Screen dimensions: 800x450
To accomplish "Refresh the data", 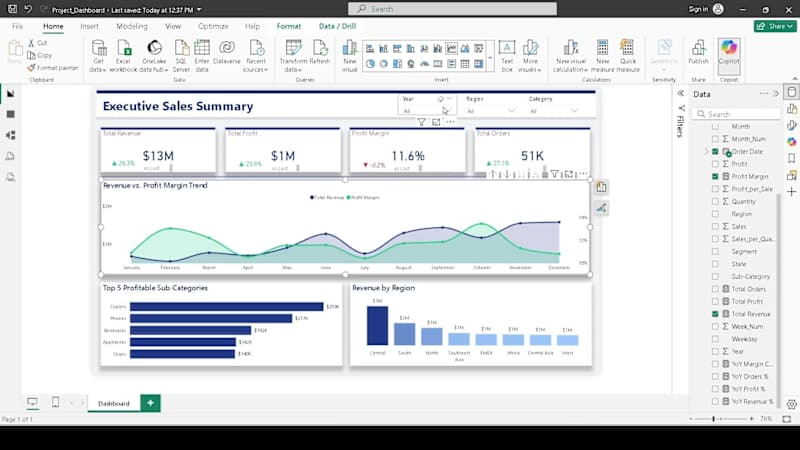I will click(x=320, y=48).
